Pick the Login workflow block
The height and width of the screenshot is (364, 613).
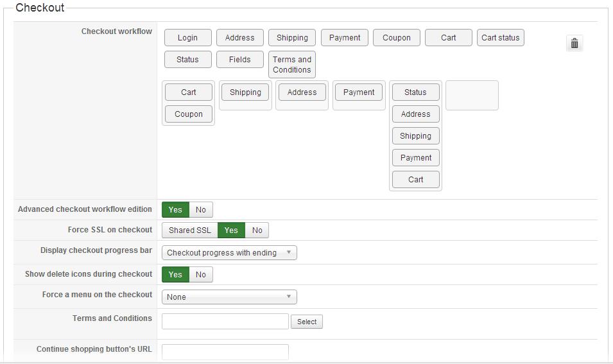coord(187,38)
